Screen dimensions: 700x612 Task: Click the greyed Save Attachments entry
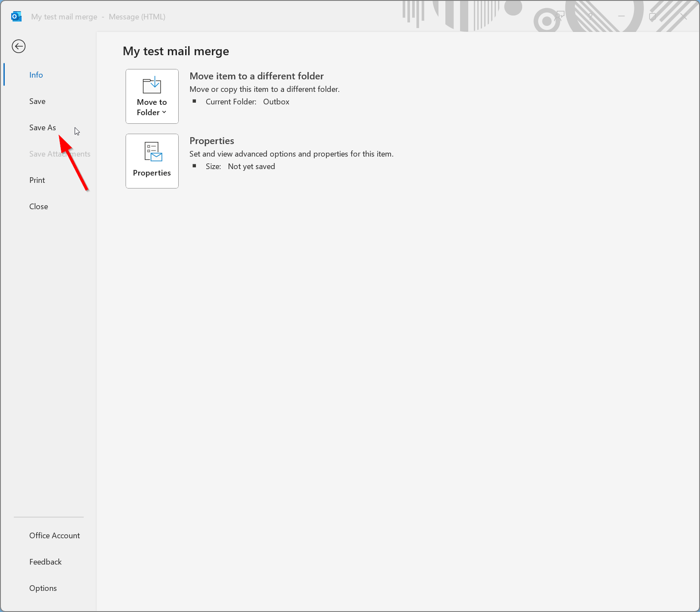click(x=60, y=154)
